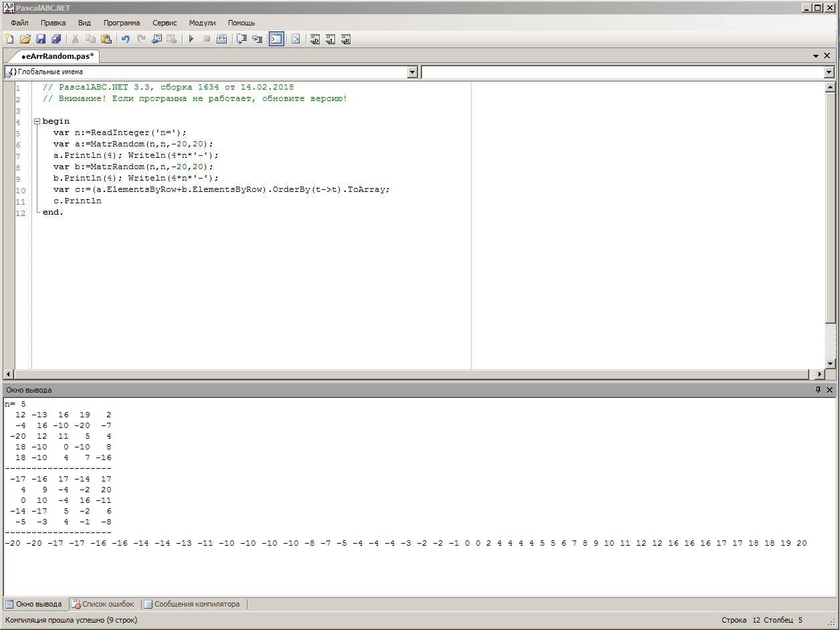Click the Redo toolbar icon
Image resolution: width=840 pixels, height=630 pixels.
point(141,39)
